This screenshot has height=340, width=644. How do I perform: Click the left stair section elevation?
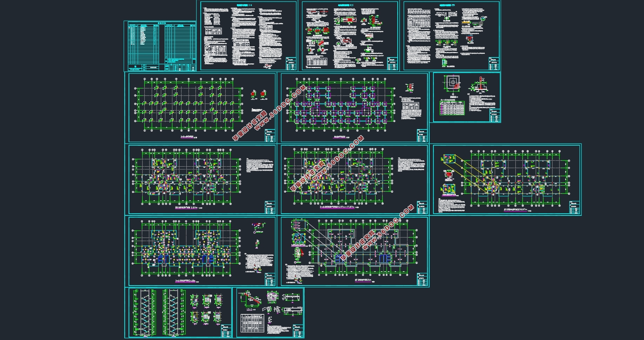click(142, 312)
